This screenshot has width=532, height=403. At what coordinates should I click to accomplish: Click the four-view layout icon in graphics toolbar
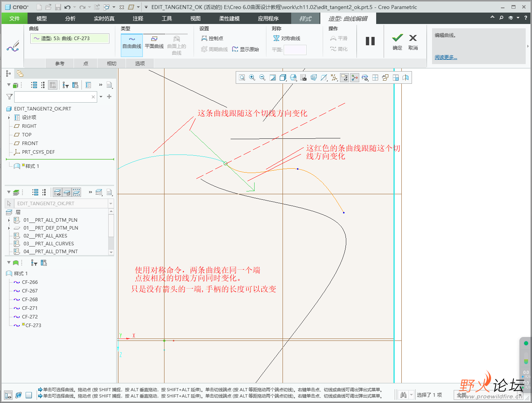(375, 78)
